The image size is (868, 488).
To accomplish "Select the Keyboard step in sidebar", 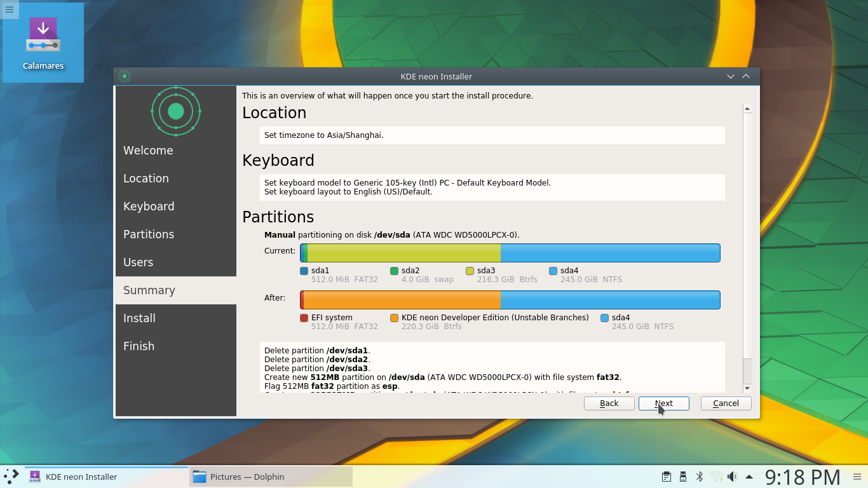I will pos(176,207).
